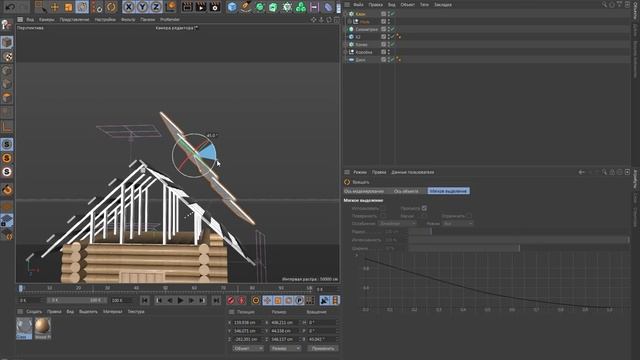640x360 pixels.
Task: Open the Особенность falloff dropdown
Action: pos(397,224)
